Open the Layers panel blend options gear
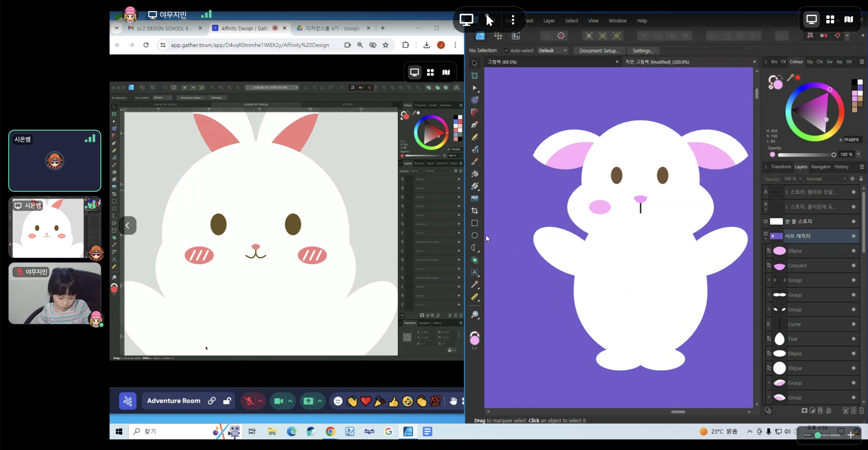The width and height of the screenshot is (868, 450). point(852,179)
